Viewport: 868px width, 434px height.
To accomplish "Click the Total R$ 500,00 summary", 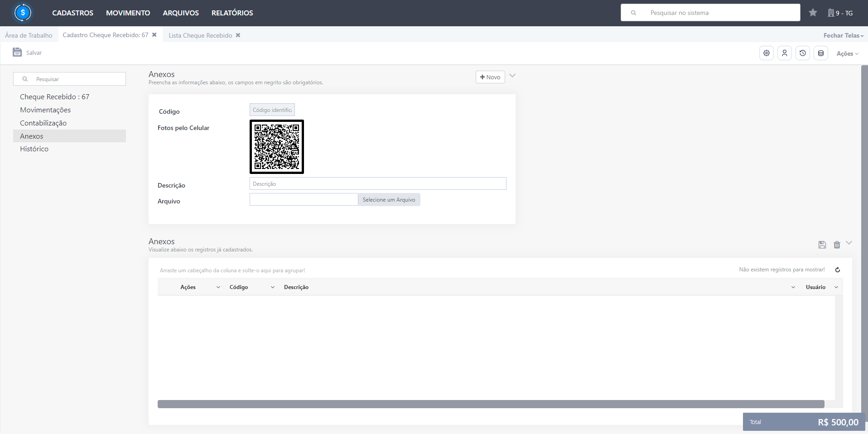I will (x=804, y=422).
